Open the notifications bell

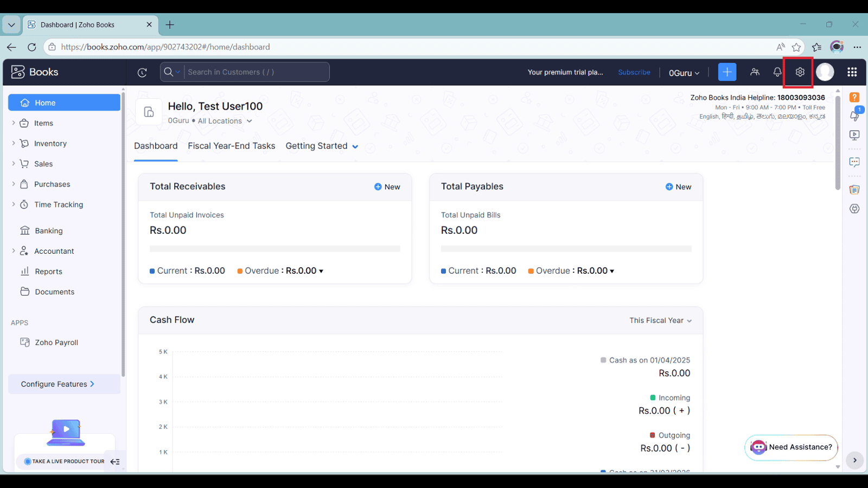[x=777, y=72]
